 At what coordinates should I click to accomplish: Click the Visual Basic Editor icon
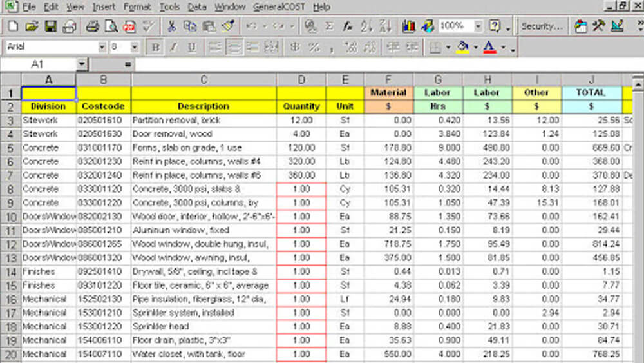click(x=580, y=26)
